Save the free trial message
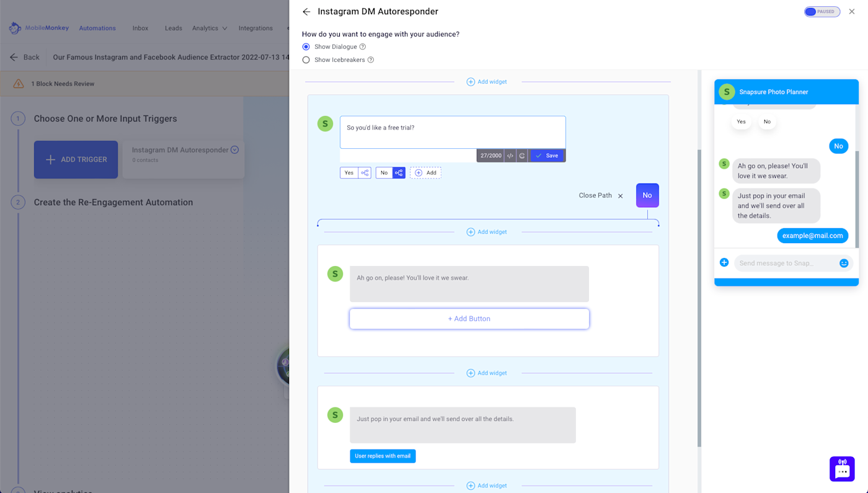 point(547,156)
